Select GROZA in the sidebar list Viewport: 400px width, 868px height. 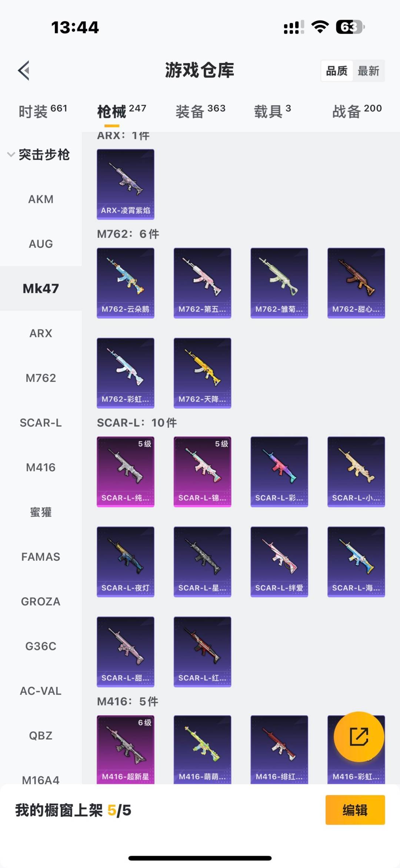coord(41,601)
